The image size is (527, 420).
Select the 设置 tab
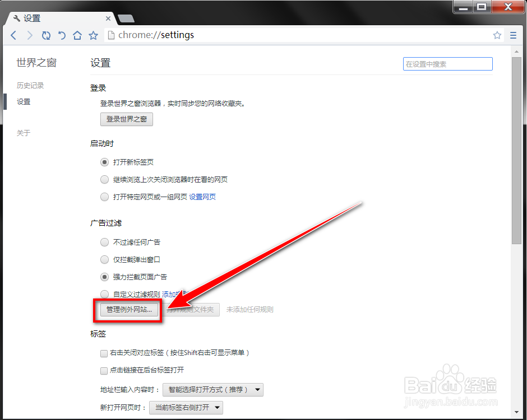click(61, 18)
